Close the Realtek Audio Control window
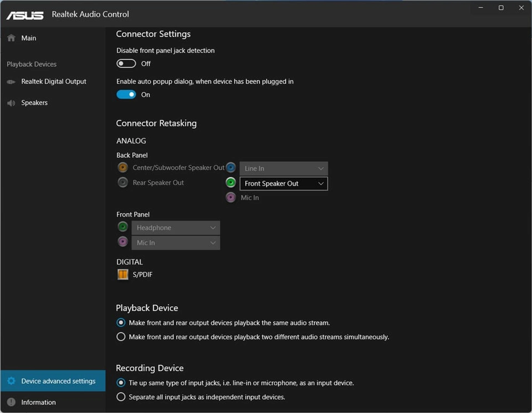 (x=521, y=8)
